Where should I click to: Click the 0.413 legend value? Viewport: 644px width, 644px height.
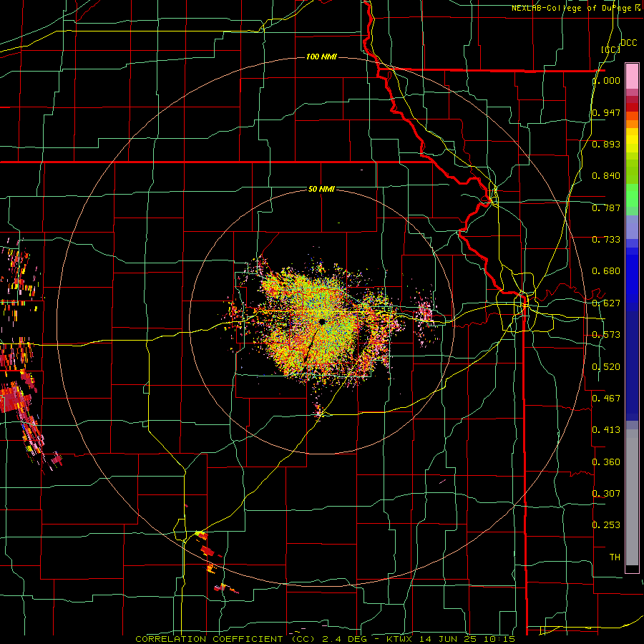[606, 430]
